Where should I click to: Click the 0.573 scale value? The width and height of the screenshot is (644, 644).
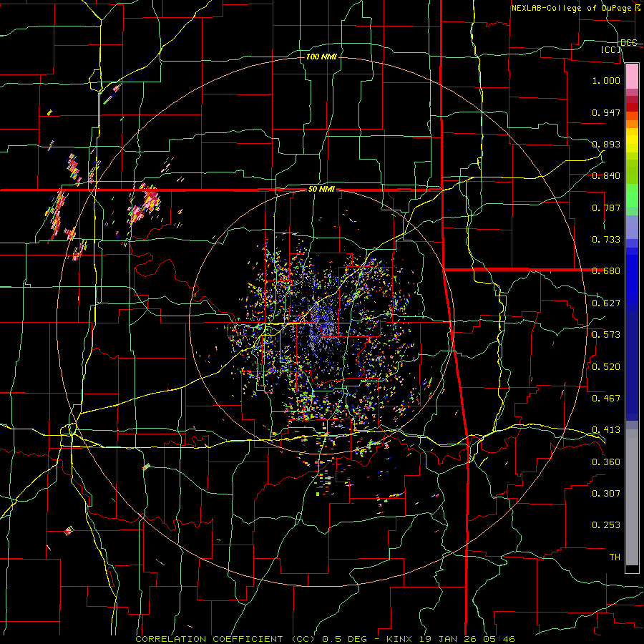[606, 335]
